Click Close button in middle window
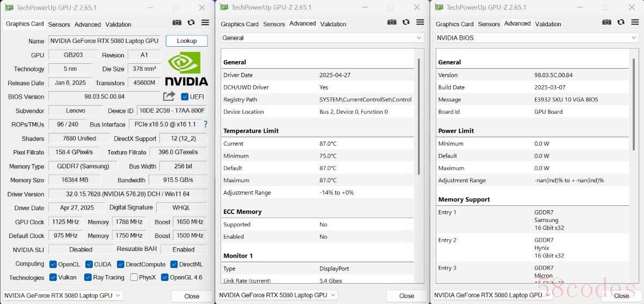This screenshot has height=304, width=644. coord(407,296)
